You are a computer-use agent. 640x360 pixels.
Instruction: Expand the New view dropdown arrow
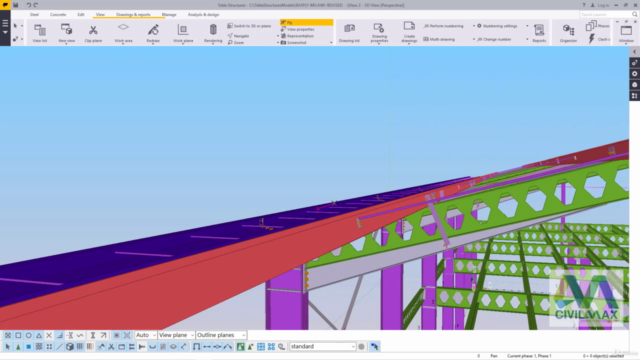coord(67,43)
